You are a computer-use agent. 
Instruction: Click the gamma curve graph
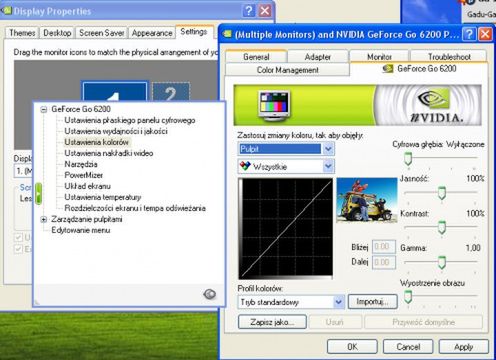[286, 228]
